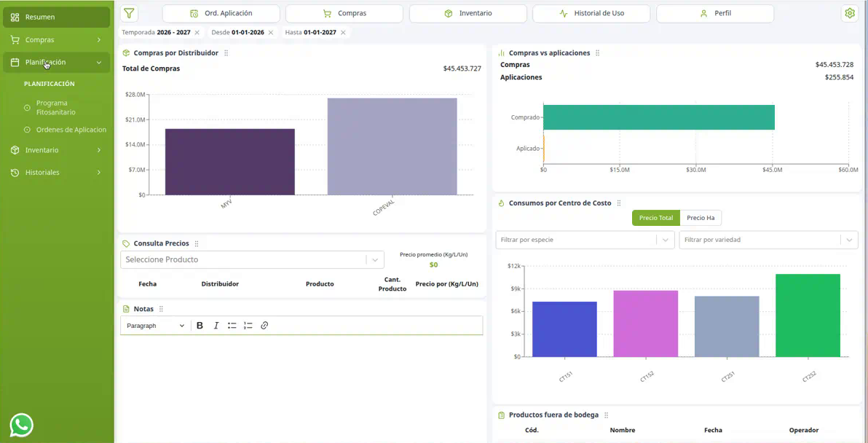
Task: Open the Perfil button
Action: (715, 13)
